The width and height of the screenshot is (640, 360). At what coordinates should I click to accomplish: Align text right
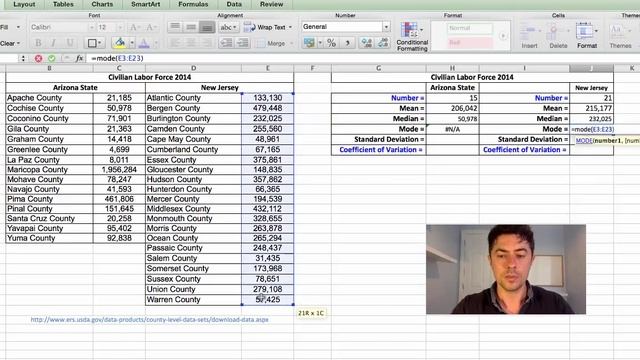pos(207,43)
